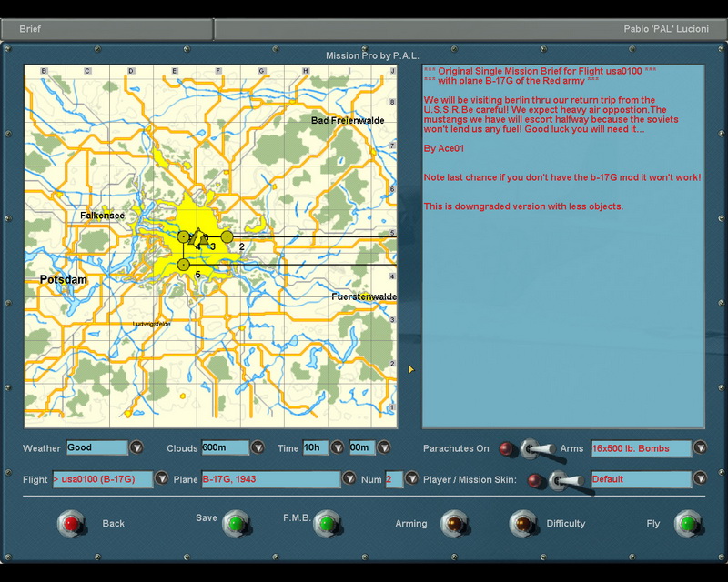Select waypoint 4 circle marker on map
The image size is (728, 582).
coord(184,236)
